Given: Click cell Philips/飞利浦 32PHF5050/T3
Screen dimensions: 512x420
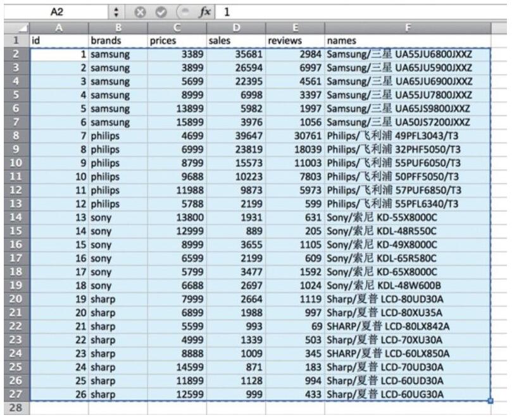Looking at the screenshot, I should tap(408, 149).
